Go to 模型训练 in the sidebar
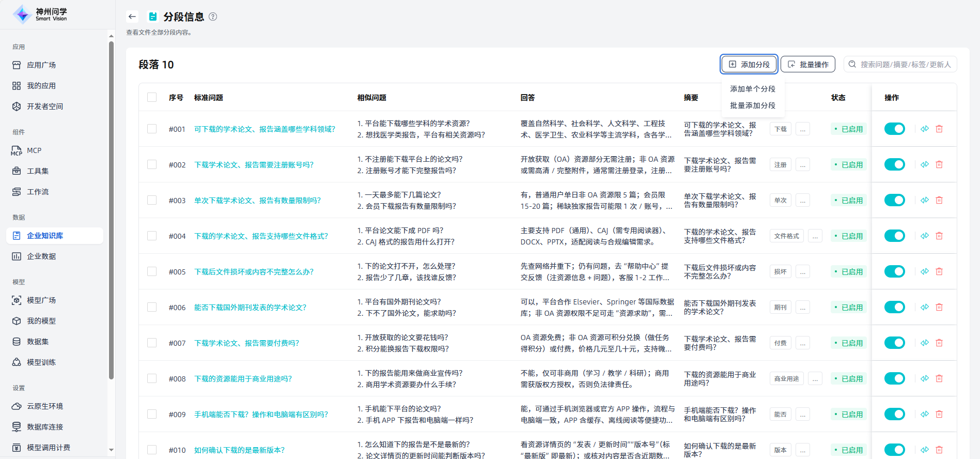This screenshot has width=980, height=459. (x=41, y=362)
